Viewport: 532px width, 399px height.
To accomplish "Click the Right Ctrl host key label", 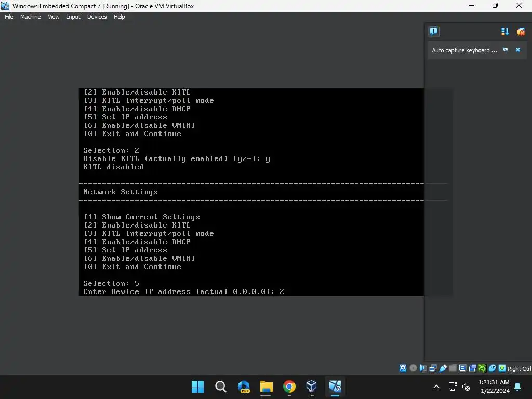I will [519, 369].
